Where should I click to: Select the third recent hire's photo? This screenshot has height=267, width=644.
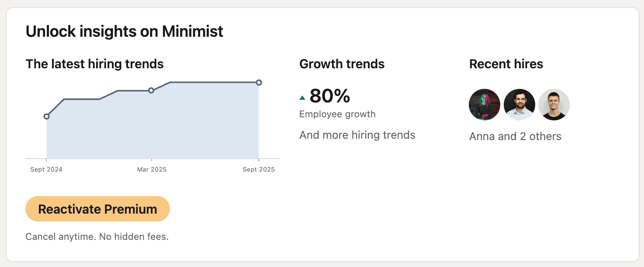pos(554,104)
